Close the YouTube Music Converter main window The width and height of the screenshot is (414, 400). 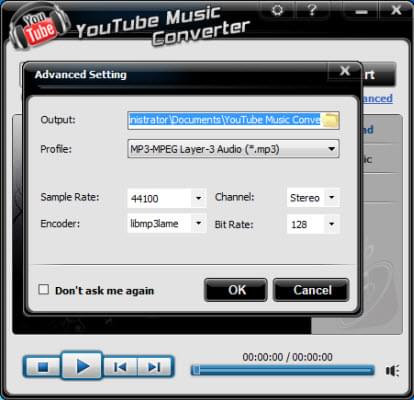coord(396,10)
